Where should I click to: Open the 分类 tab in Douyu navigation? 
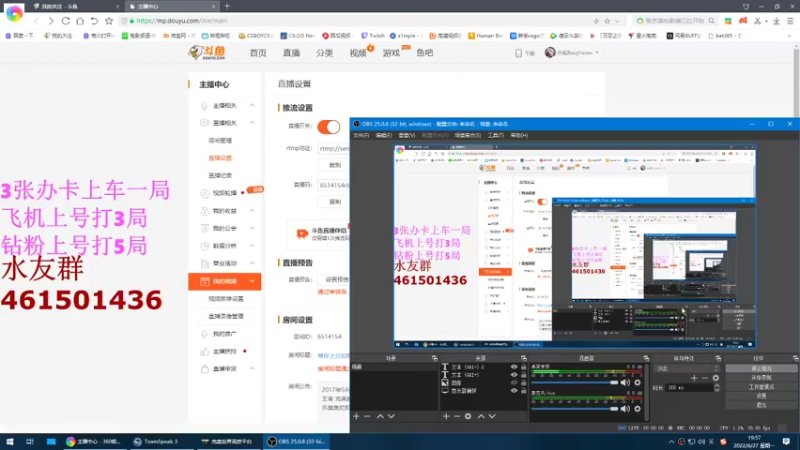pyautogui.click(x=324, y=53)
